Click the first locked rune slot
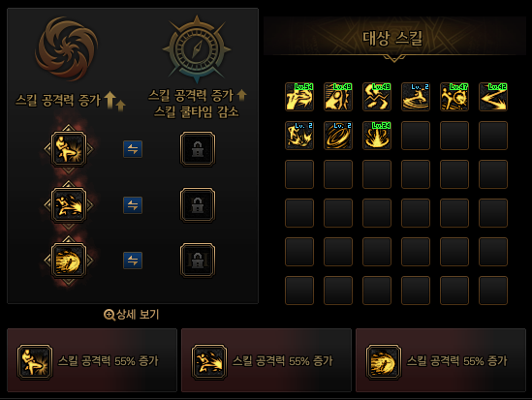The width and height of the screenshot is (532, 400). coord(198,149)
